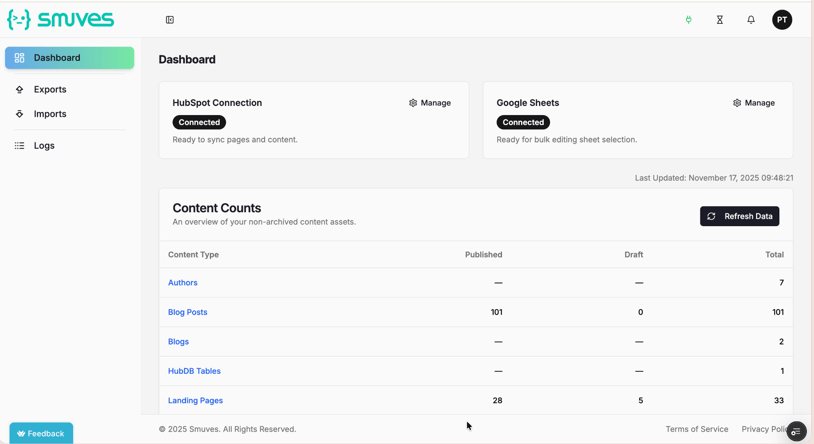Click the Blogs content type link
Image resolution: width=814 pixels, height=444 pixels.
coord(178,342)
